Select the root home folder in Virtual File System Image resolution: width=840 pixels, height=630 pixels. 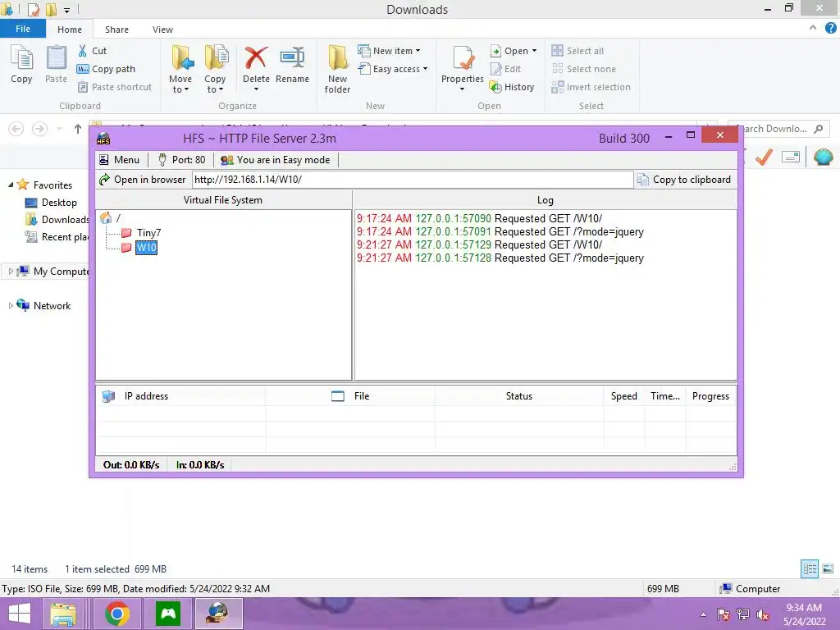click(107, 217)
